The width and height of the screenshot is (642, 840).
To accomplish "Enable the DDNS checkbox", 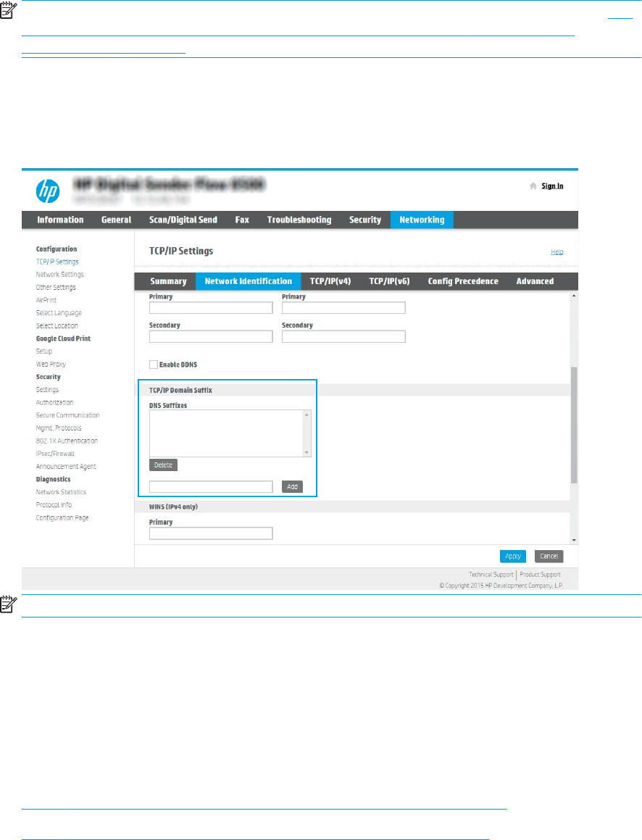I will pos(154,365).
